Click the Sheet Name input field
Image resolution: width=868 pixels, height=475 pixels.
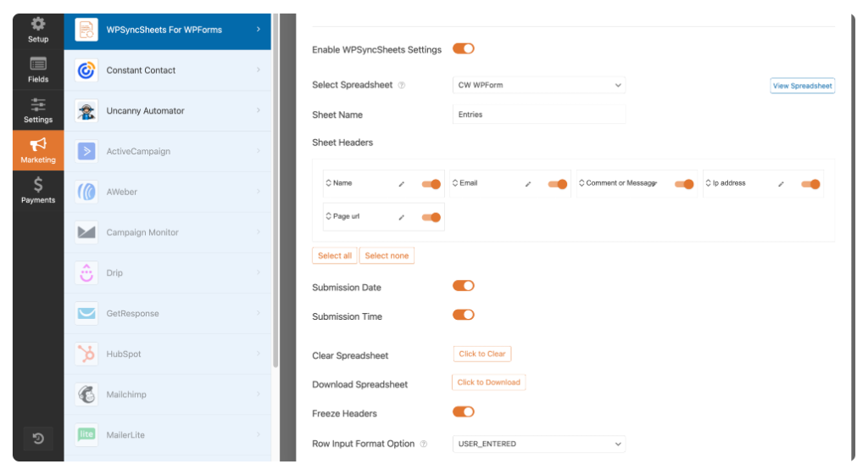coord(538,115)
